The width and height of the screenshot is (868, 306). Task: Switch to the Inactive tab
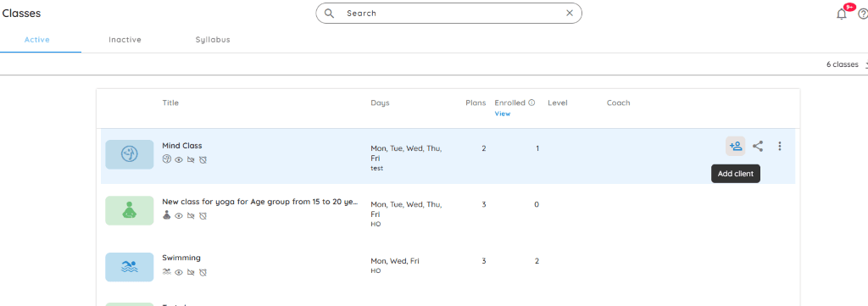125,40
